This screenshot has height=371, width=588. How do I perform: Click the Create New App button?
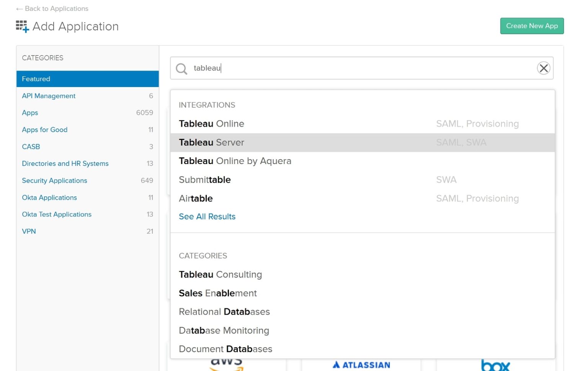click(x=531, y=26)
